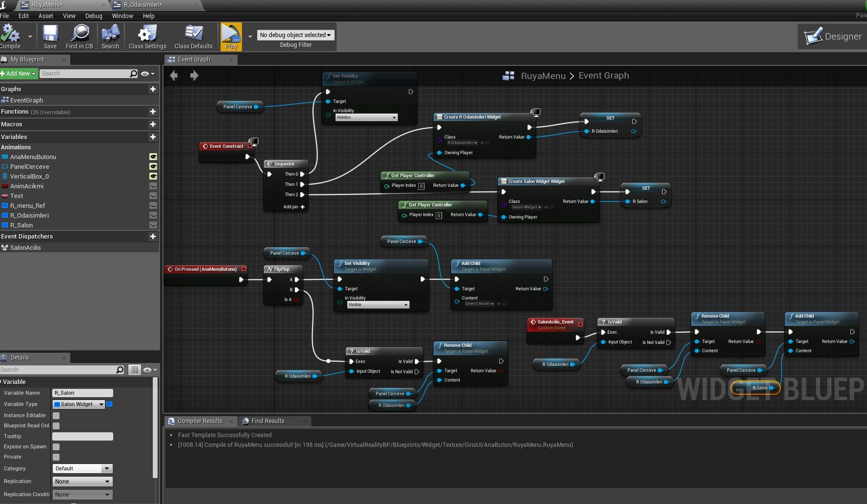Click the plus icon beside Graphs
The height and width of the screenshot is (504, 867).
click(x=153, y=89)
